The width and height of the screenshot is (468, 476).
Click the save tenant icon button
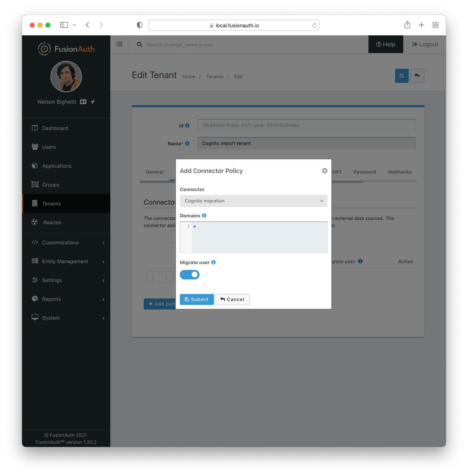tap(402, 76)
